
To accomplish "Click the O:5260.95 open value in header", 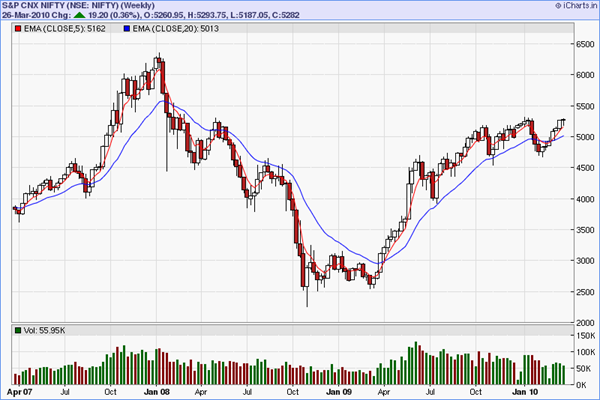I will tap(165, 15).
